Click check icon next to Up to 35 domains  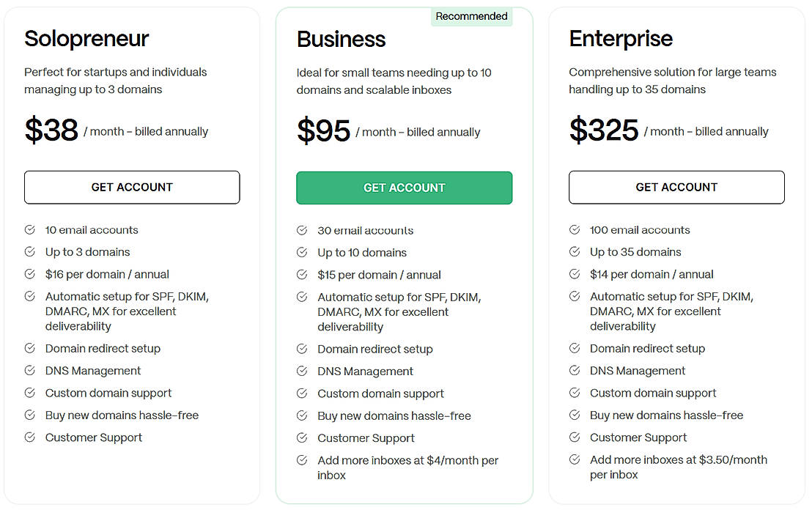[x=575, y=252]
